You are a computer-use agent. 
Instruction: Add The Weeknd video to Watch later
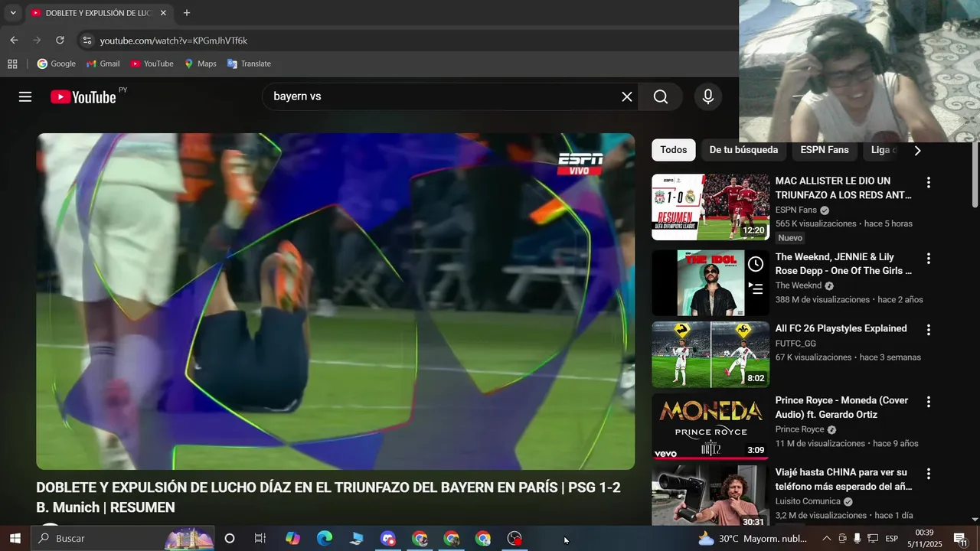(756, 264)
